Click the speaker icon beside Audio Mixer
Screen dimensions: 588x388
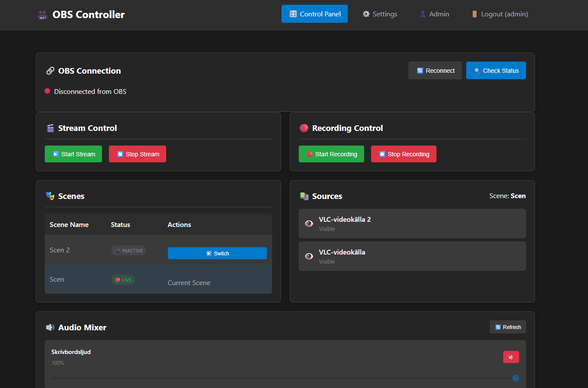click(x=50, y=327)
